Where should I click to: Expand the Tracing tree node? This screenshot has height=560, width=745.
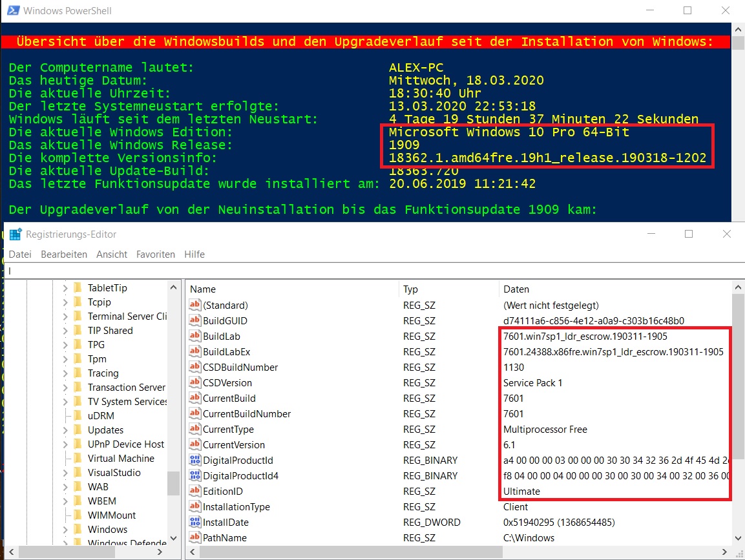pos(65,373)
